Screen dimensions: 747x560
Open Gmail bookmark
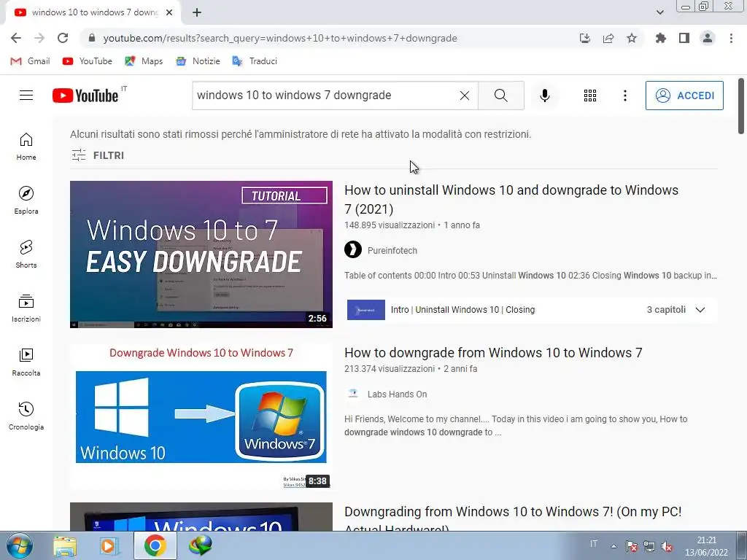coord(30,61)
